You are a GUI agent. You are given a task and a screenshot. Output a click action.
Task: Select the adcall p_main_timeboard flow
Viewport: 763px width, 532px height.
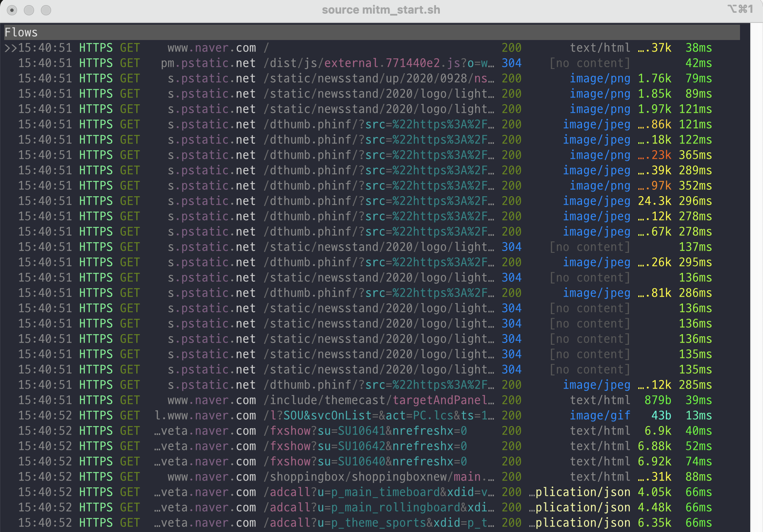[x=372, y=492]
